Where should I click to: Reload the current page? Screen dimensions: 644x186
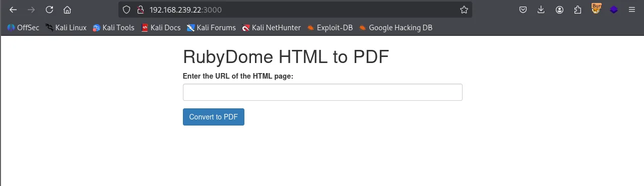point(49,10)
